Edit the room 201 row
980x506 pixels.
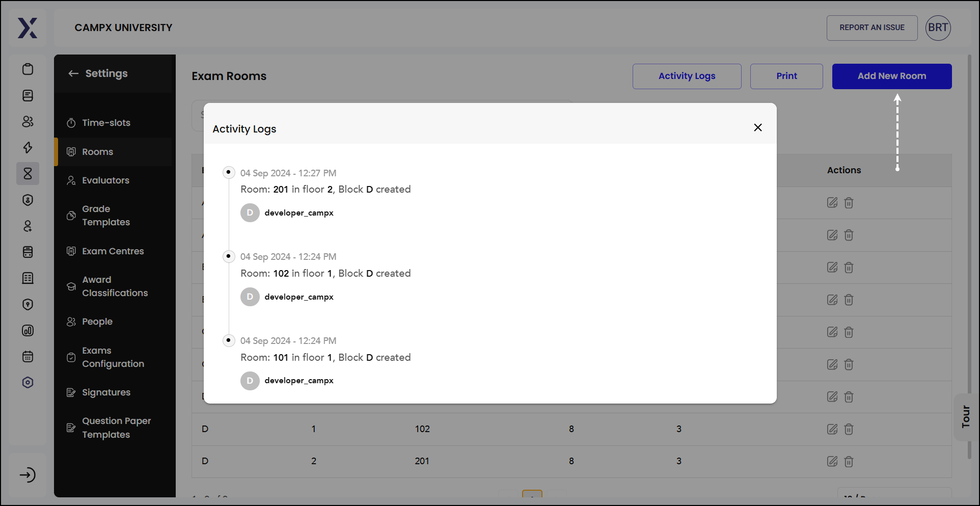(832, 461)
